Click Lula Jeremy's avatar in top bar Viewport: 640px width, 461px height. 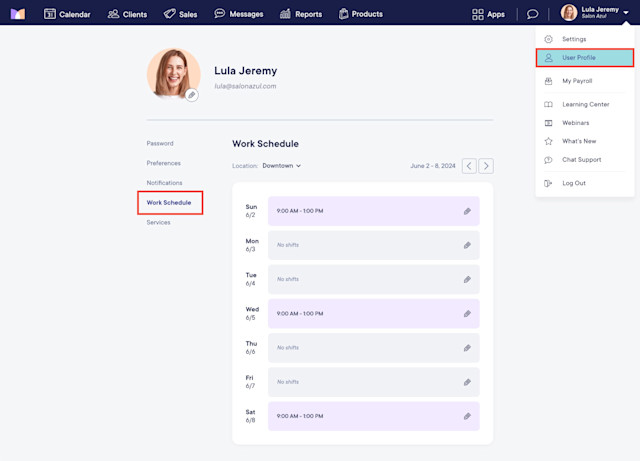point(569,13)
